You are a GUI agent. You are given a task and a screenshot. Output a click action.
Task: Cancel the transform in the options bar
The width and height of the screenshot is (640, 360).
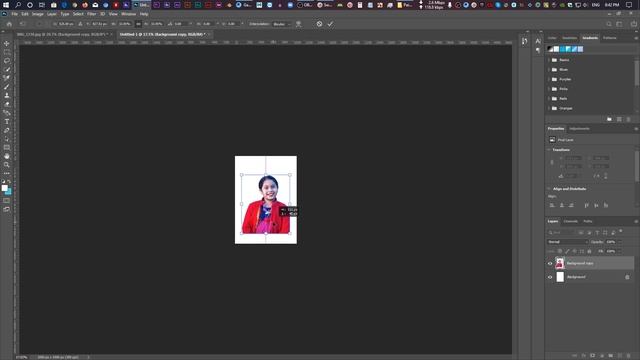point(319,24)
